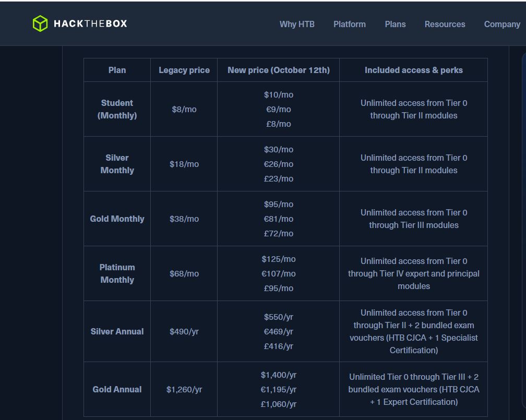Click the $10/mo new price
The height and width of the screenshot is (420, 526).
click(279, 94)
